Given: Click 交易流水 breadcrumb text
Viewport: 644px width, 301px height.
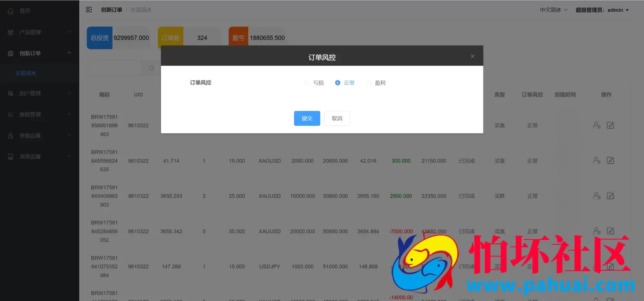Looking at the screenshot, I should (x=141, y=10).
